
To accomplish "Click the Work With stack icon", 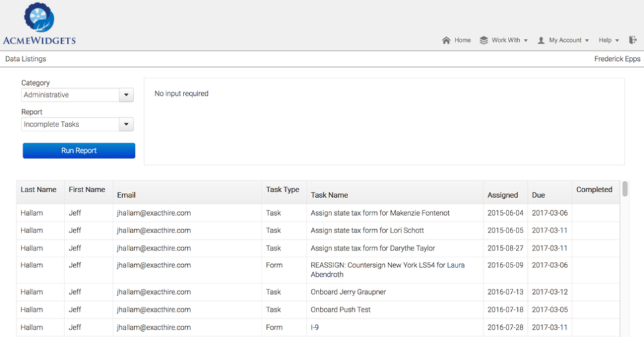I will 484,40.
